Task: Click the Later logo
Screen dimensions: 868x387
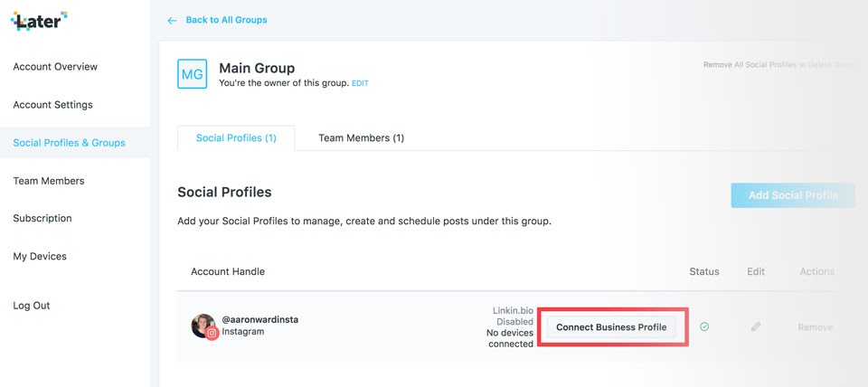Action: [39, 21]
